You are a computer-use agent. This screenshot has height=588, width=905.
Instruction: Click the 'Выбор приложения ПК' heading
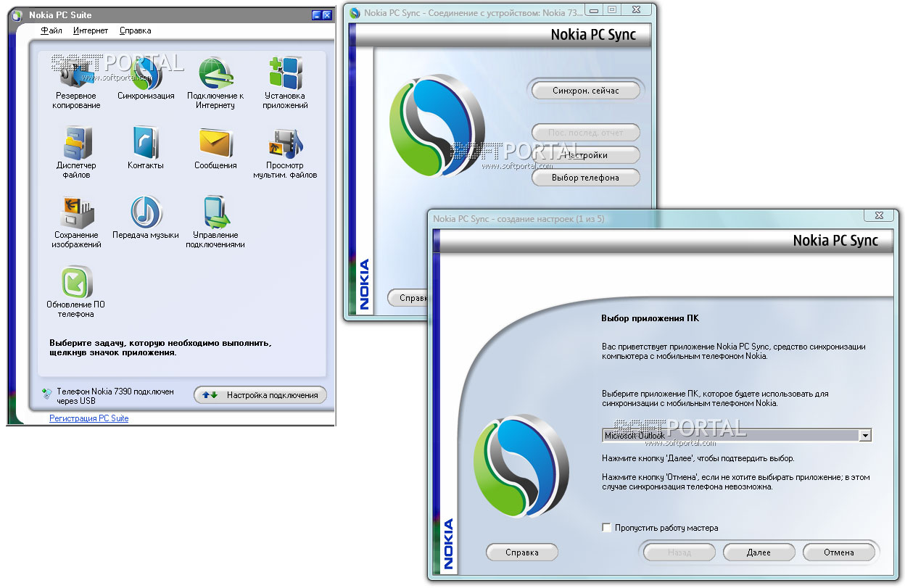[650, 318]
